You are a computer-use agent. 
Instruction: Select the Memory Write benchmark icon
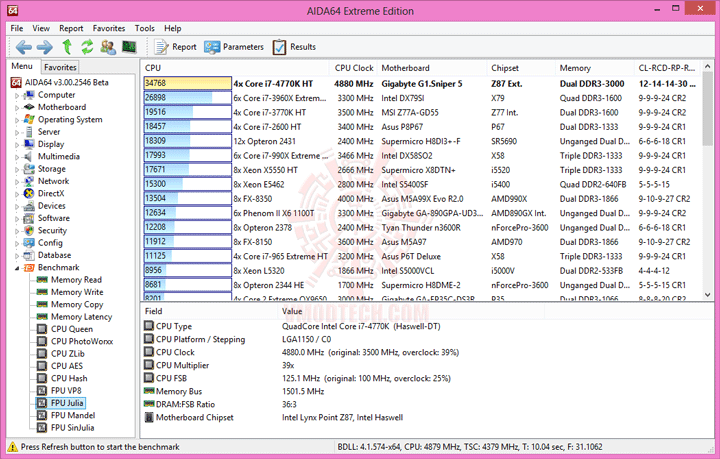pos(42,292)
